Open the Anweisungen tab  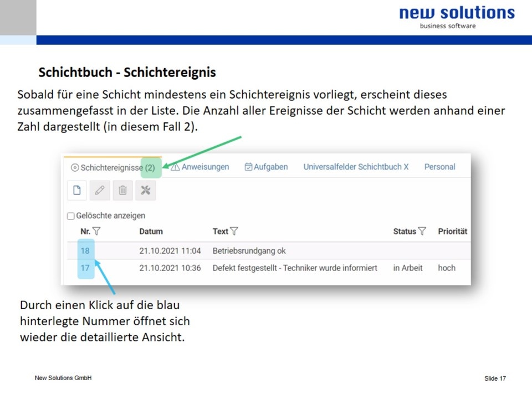200,167
